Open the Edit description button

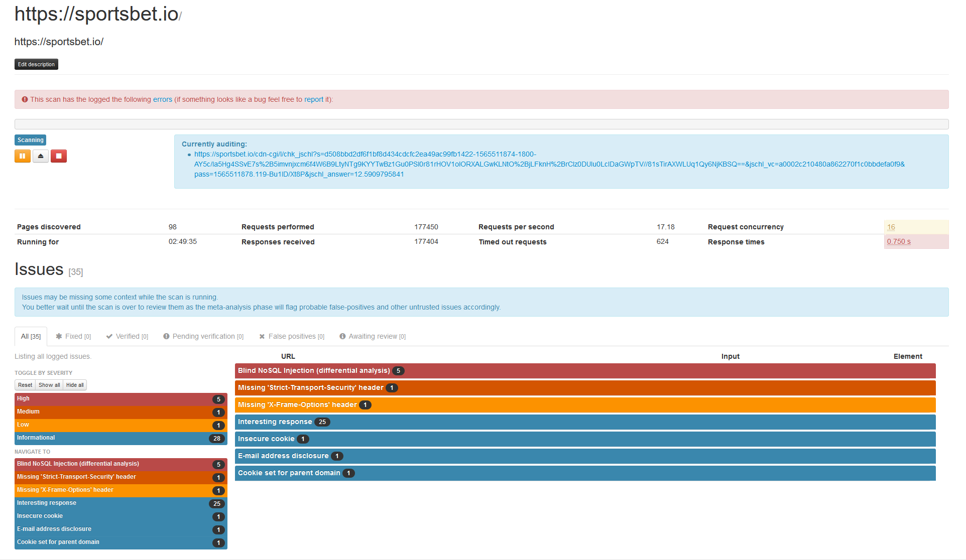click(36, 64)
